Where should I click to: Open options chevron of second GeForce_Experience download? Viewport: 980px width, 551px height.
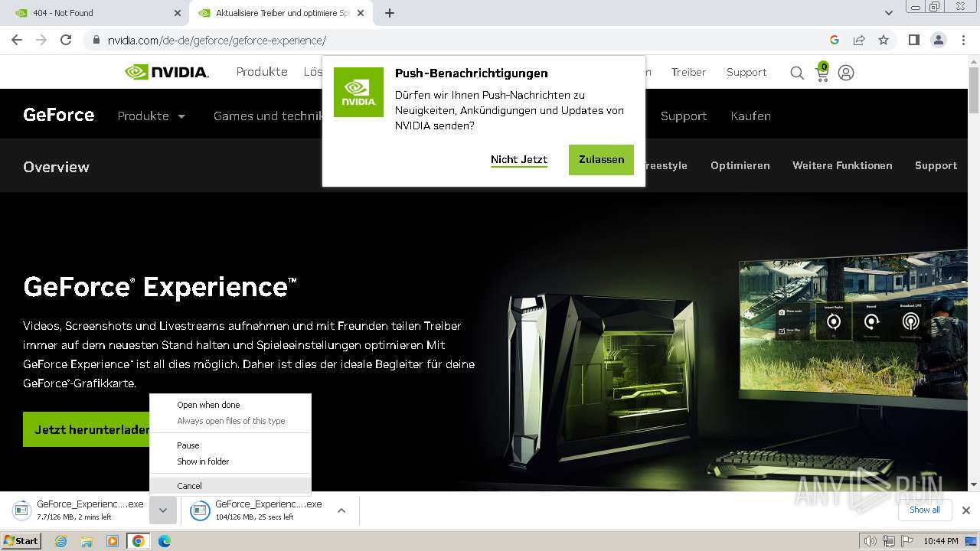click(341, 510)
